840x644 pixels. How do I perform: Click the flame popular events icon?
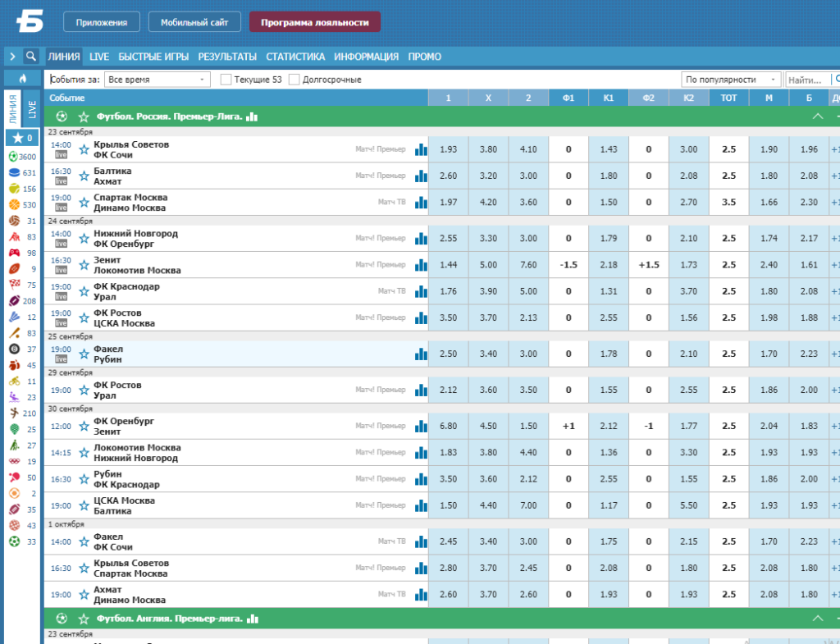pos(22,78)
